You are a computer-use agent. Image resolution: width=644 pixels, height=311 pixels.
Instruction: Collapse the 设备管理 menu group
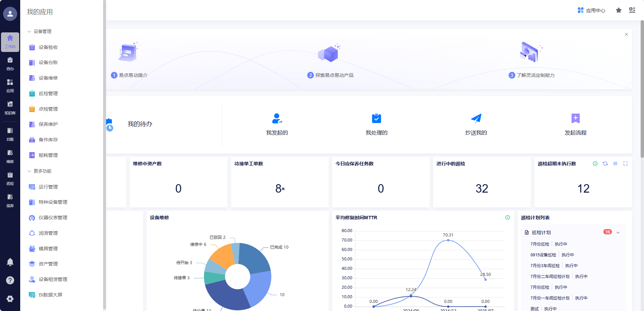(29, 31)
